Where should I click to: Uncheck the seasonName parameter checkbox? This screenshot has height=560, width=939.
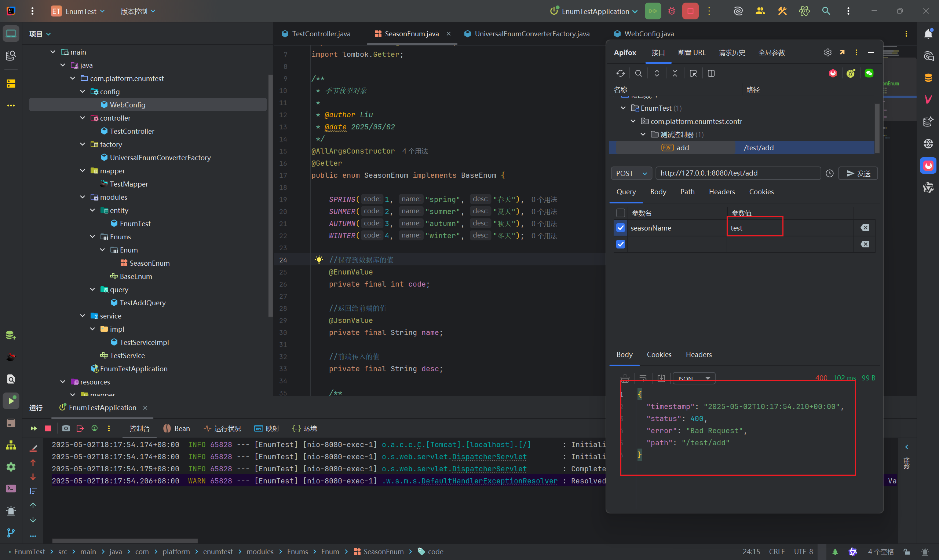coord(620,228)
